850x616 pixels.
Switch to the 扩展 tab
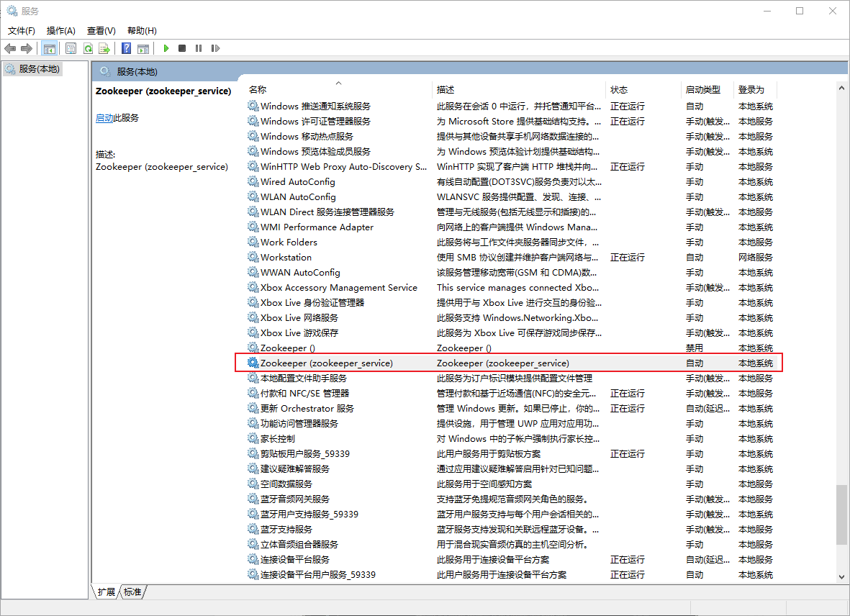[107, 592]
